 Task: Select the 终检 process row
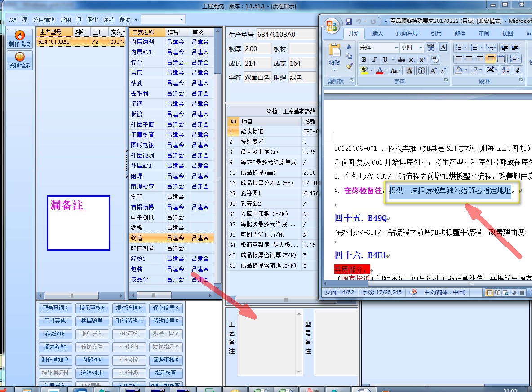[172, 238]
